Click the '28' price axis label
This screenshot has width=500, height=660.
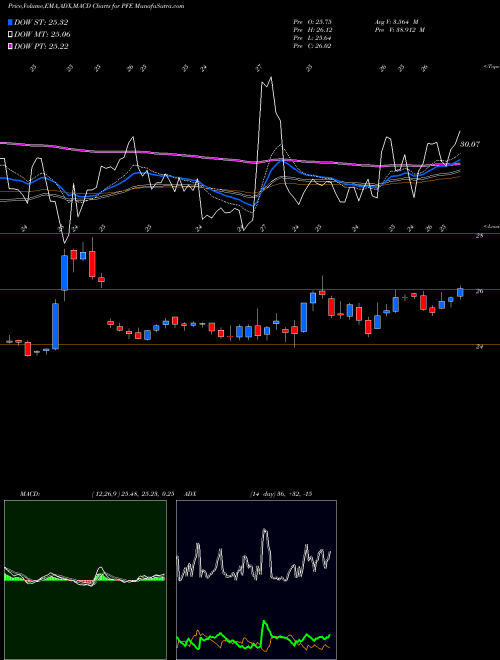(x=479, y=236)
